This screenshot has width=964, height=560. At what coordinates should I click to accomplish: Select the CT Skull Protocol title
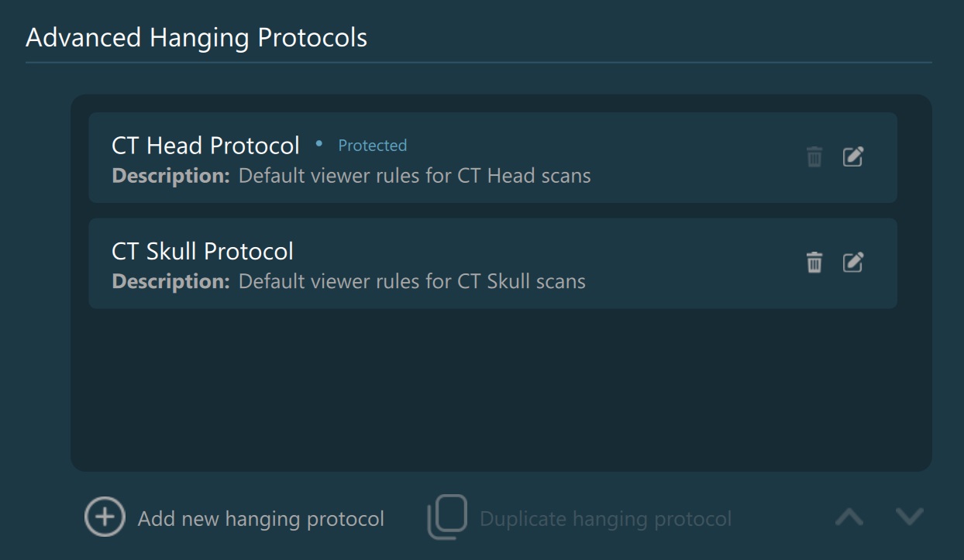pyautogui.click(x=202, y=251)
